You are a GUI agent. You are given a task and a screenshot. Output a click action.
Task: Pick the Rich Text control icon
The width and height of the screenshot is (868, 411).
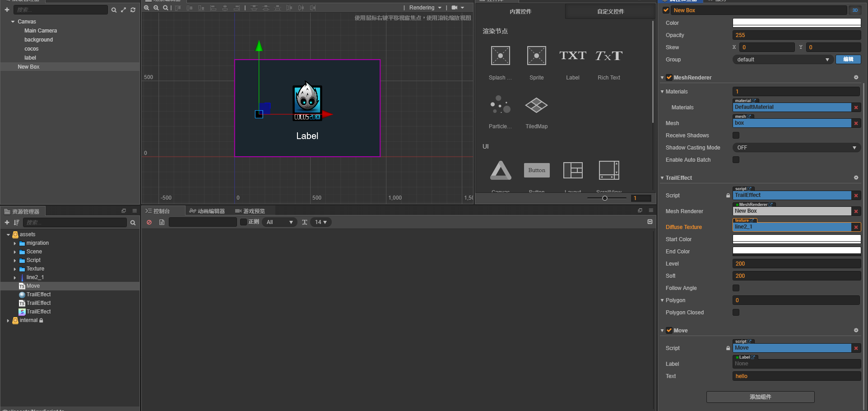pos(609,56)
